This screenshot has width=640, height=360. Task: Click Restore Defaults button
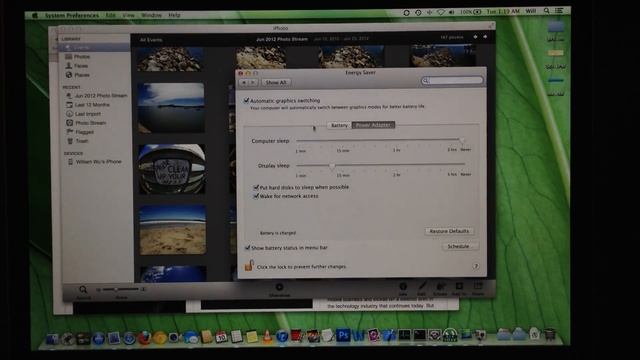(449, 231)
